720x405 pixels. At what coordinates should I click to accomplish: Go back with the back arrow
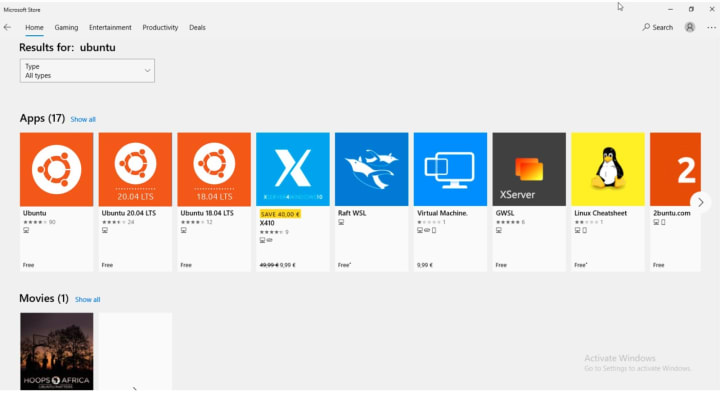click(x=7, y=28)
